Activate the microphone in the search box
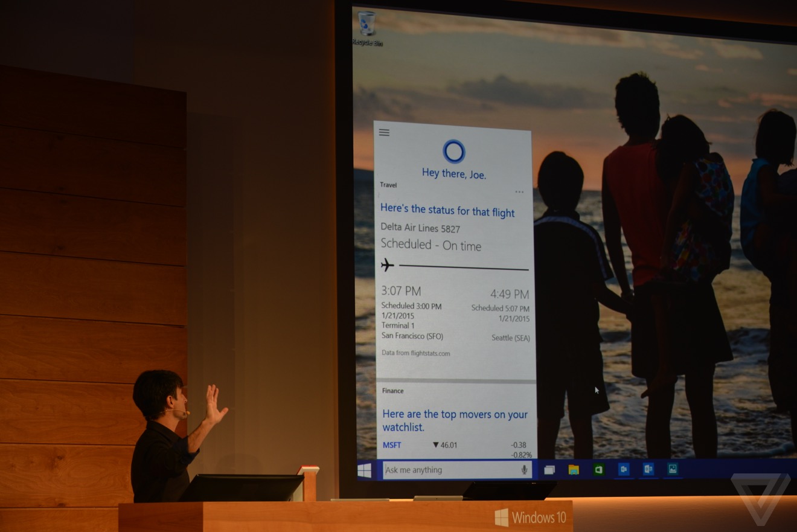Image resolution: width=797 pixels, height=532 pixels. click(524, 470)
